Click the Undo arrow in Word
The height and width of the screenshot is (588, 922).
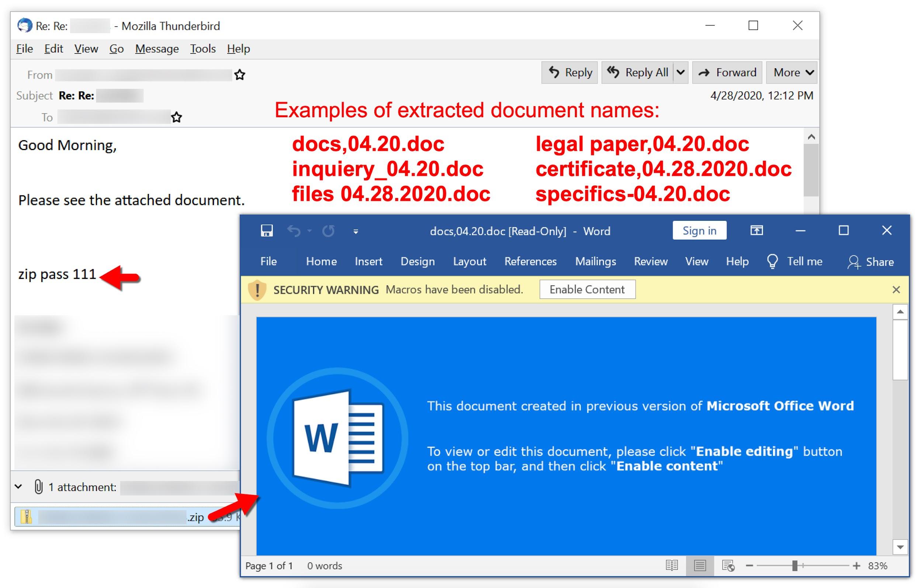(294, 231)
